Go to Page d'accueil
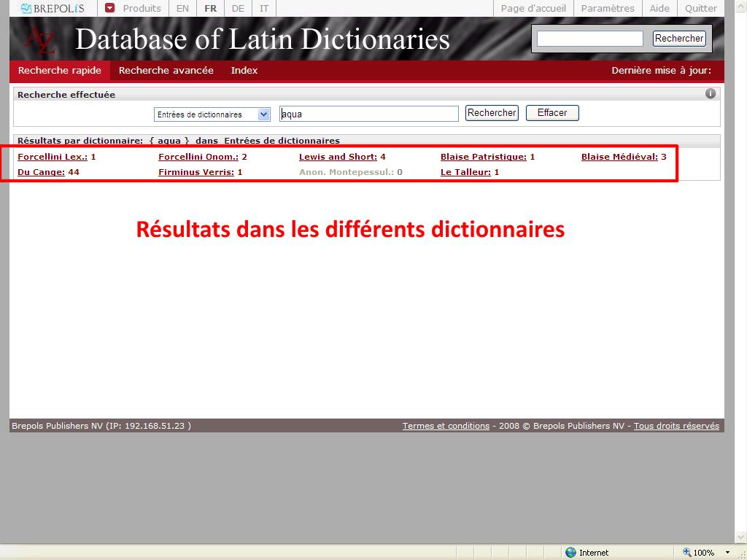Viewport: 747px width, 560px height. [533, 8]
